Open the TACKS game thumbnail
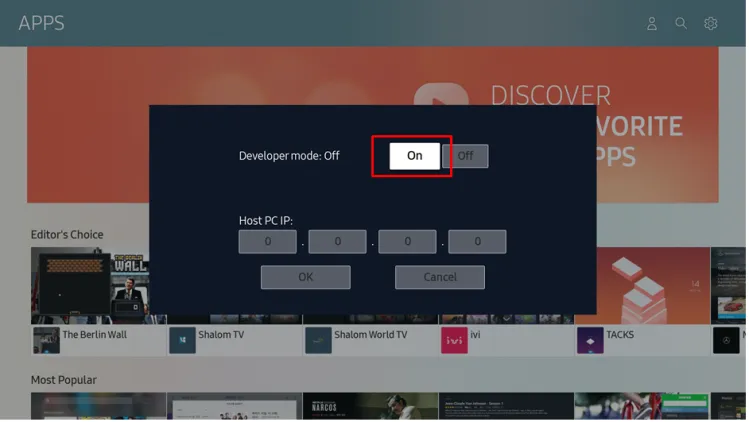The width and height of the screenshot is (749, 422). tap(640, 285)
